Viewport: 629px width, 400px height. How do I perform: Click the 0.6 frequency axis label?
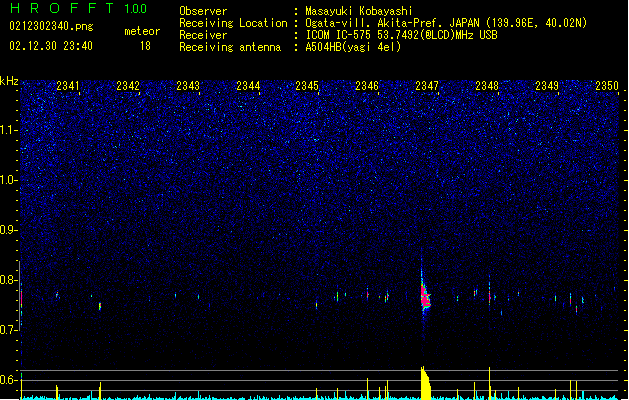click(9, 380)
